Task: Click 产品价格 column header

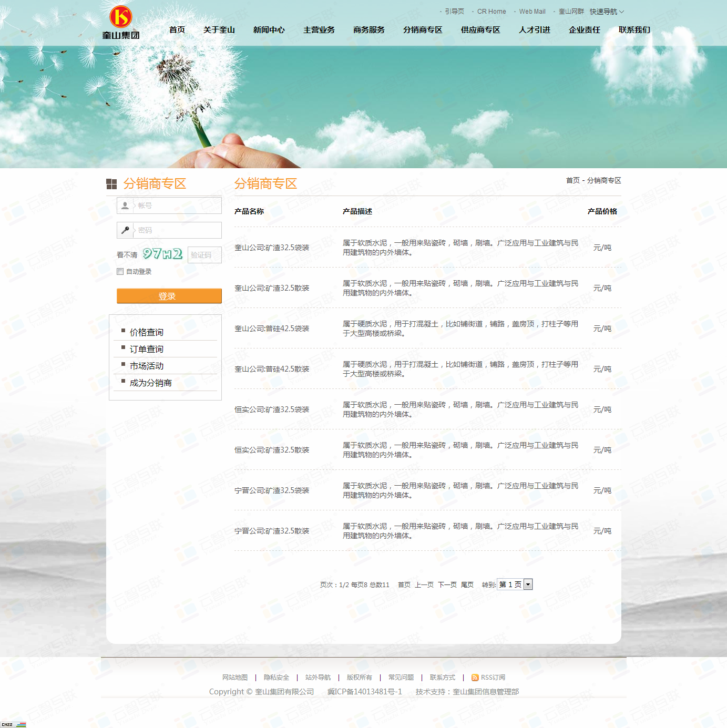Action: point(602,211)
